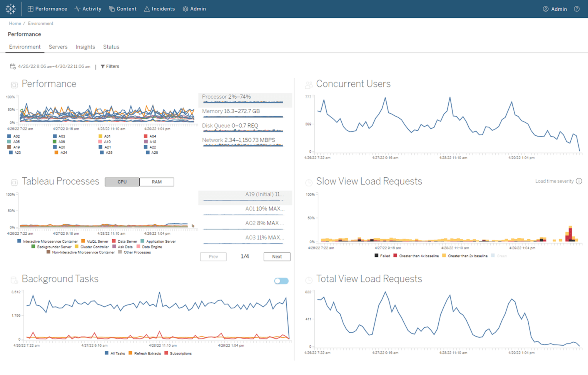Switch to the Insights tab
588x375 pixels.
pos(85,47)
